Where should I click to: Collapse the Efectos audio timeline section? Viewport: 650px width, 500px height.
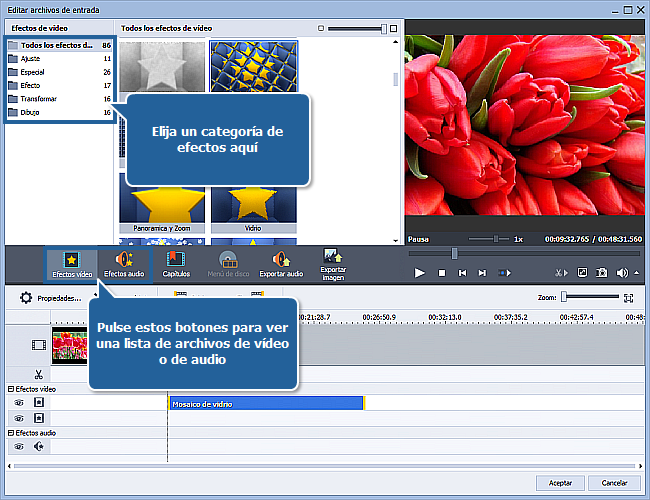10,433
